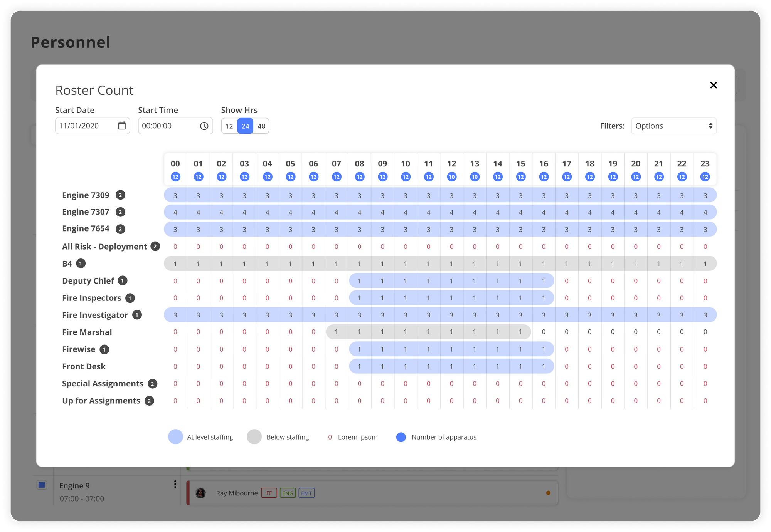Image resolution: width=771 pixels, height=532 pixels.
Task: Click the apparatus count badge next to Engine 7309
Action: click(120, 195)
